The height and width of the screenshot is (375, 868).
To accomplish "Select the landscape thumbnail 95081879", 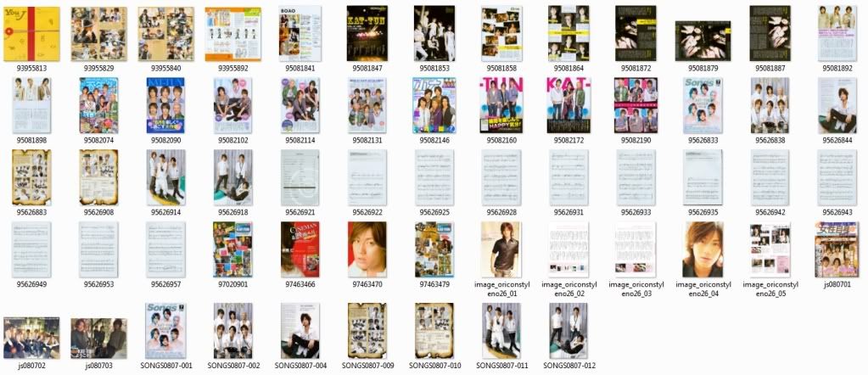I will click(x=703, y=41).
